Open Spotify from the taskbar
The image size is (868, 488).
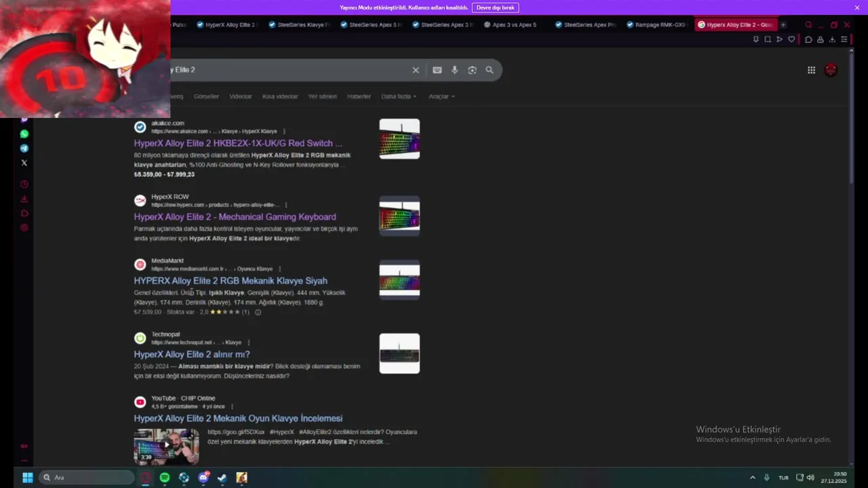pyautogui.click(x=165, y=478)
